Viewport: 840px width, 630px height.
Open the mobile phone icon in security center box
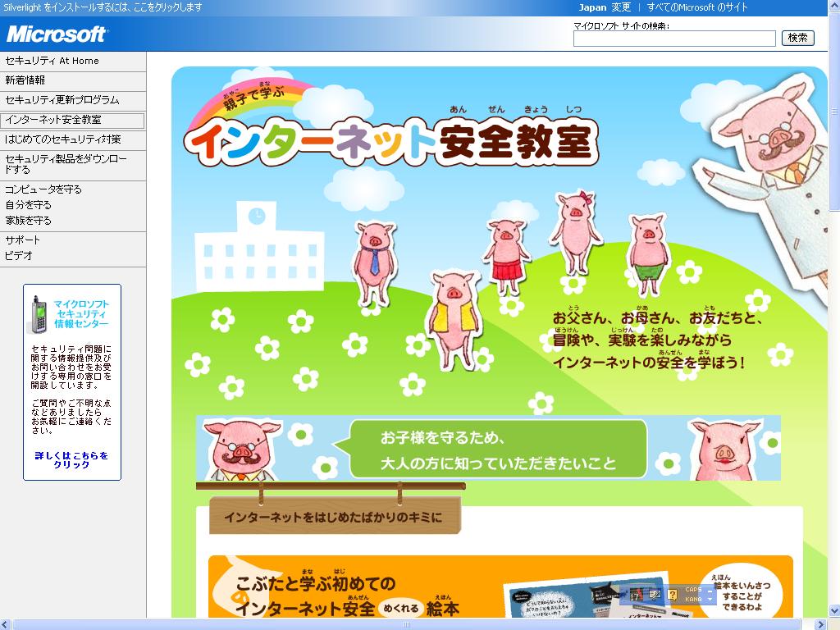point(38,315)
